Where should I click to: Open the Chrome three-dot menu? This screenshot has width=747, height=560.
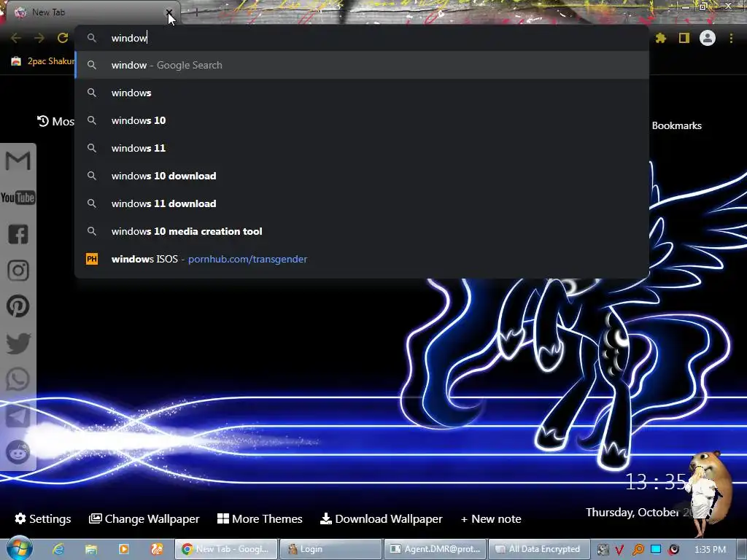point(731,38)
